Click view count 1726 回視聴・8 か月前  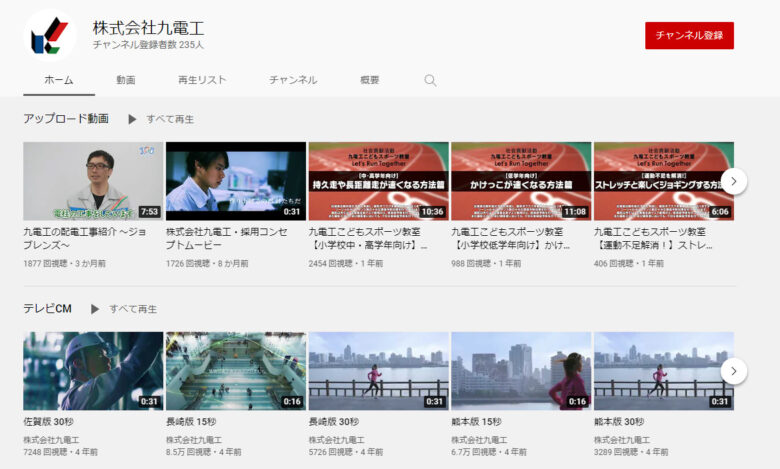click(207, 264)
